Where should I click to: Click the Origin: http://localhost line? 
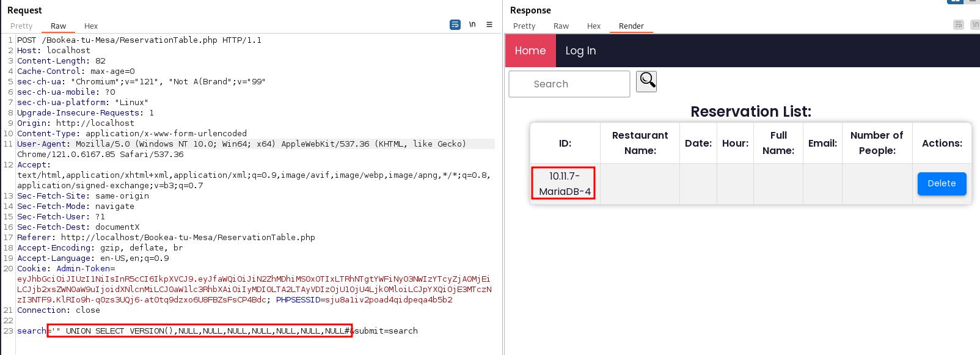pos(76,123)
